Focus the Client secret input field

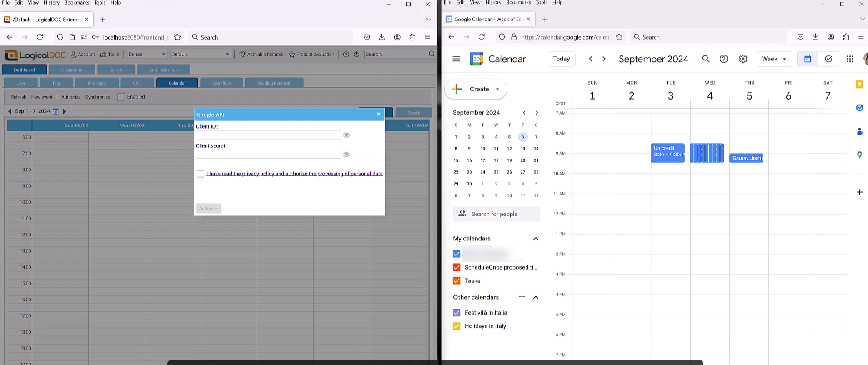(268, 155)
